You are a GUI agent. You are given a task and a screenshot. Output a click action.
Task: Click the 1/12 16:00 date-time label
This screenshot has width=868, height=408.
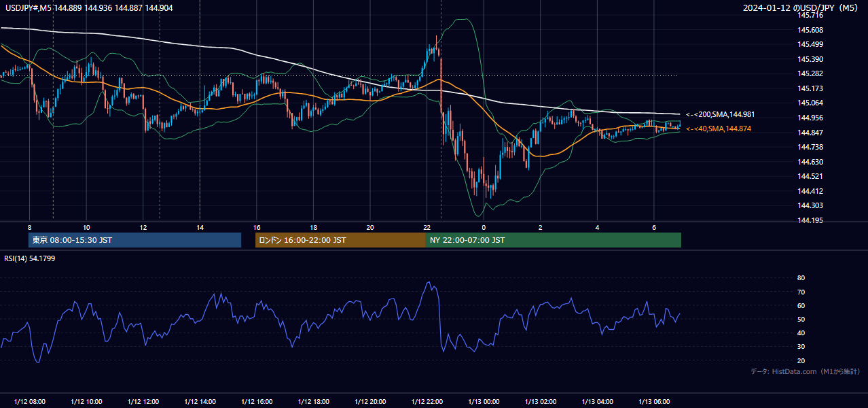(257, 402)
